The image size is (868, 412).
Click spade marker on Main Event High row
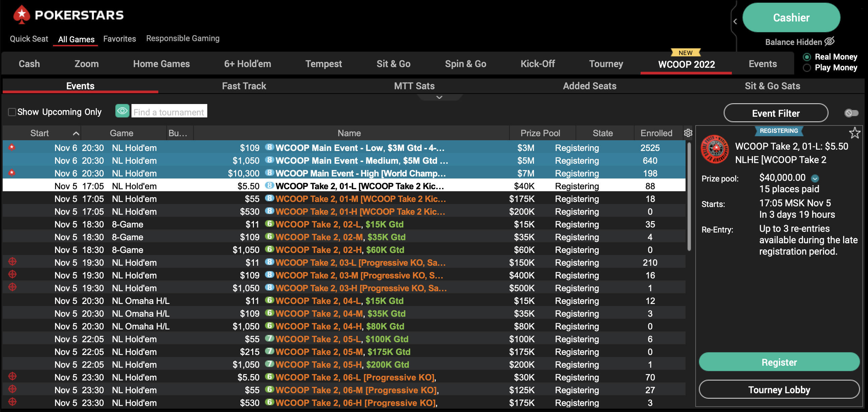tap(12, 173)
